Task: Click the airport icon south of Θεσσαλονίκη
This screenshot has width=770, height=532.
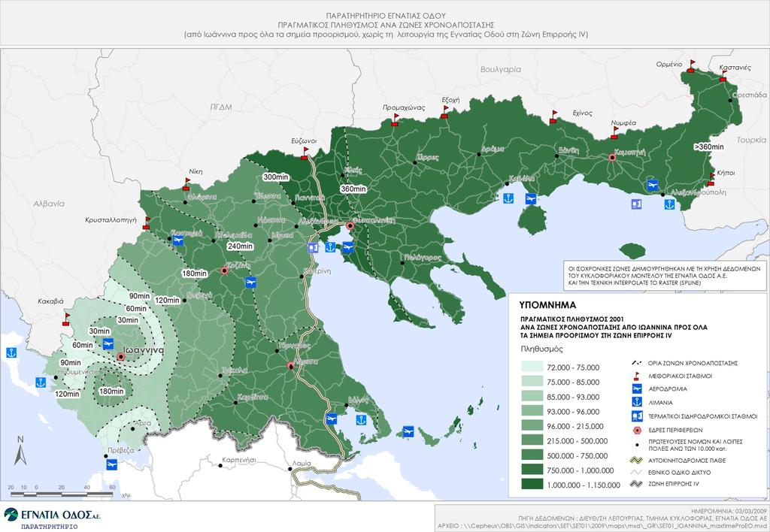Action: (347, 247)
